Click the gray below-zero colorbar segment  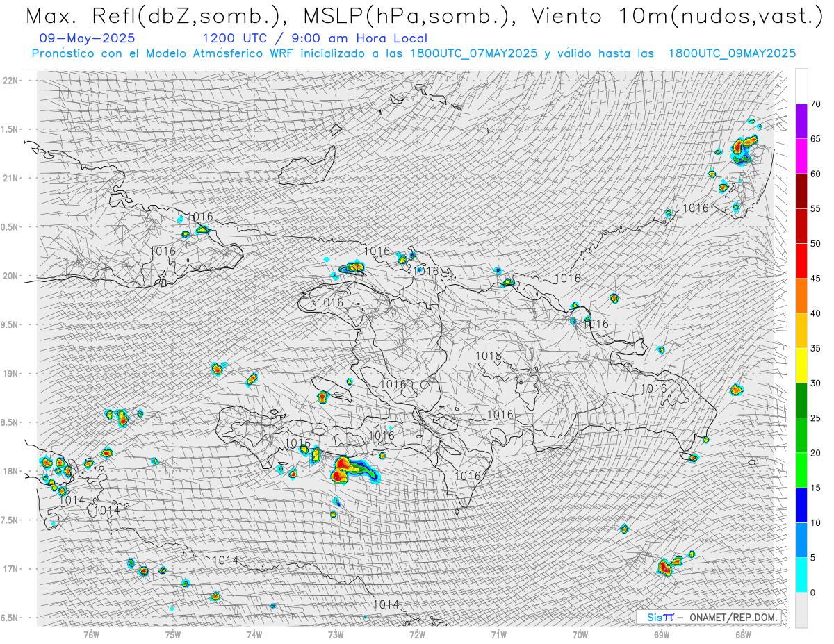(801, 610)
